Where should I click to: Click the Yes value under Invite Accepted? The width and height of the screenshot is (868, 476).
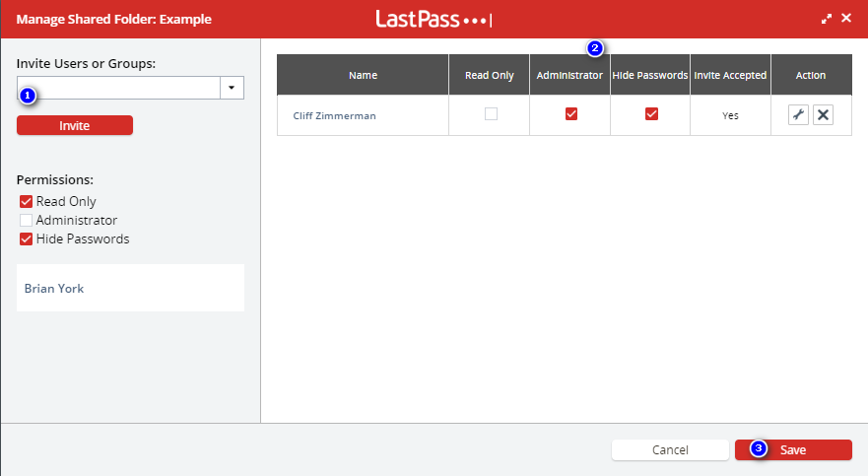click(730, 115)
